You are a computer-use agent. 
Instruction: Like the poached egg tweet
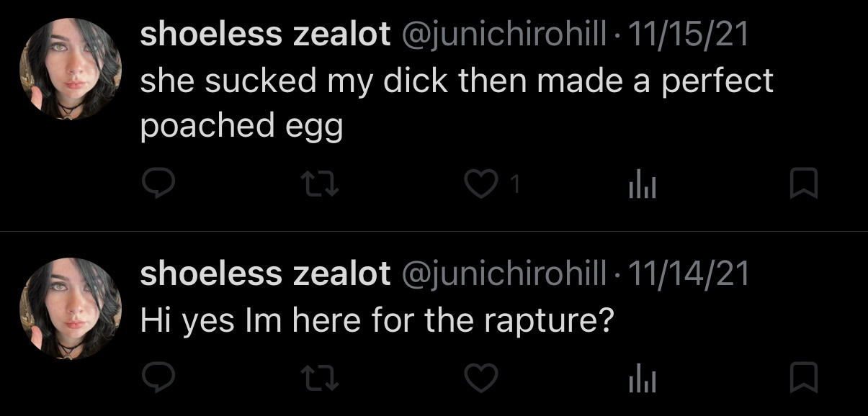pyautogui.click(x=478, y=185)
